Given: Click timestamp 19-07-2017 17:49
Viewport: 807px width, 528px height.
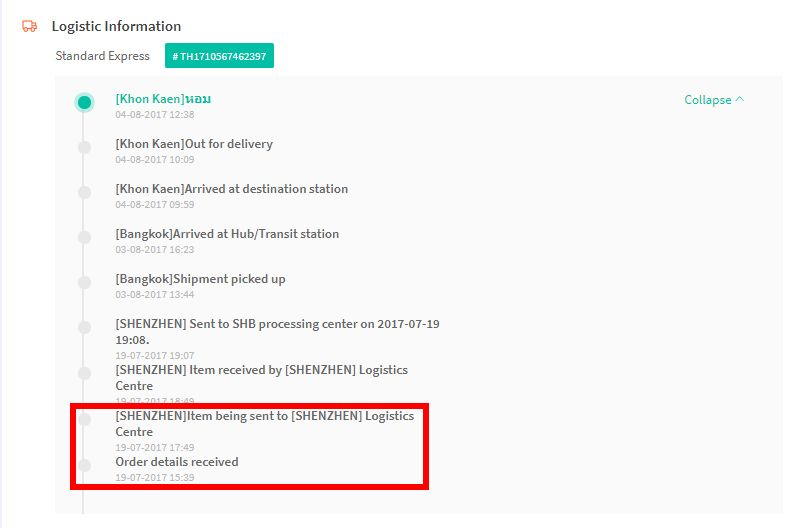Looking at the screenshot, I should tap(154, 447).
